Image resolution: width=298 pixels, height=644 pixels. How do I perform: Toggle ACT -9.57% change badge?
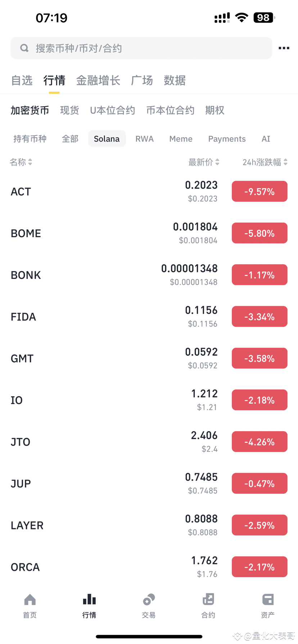pyautogui.click(x=259, y=192)
